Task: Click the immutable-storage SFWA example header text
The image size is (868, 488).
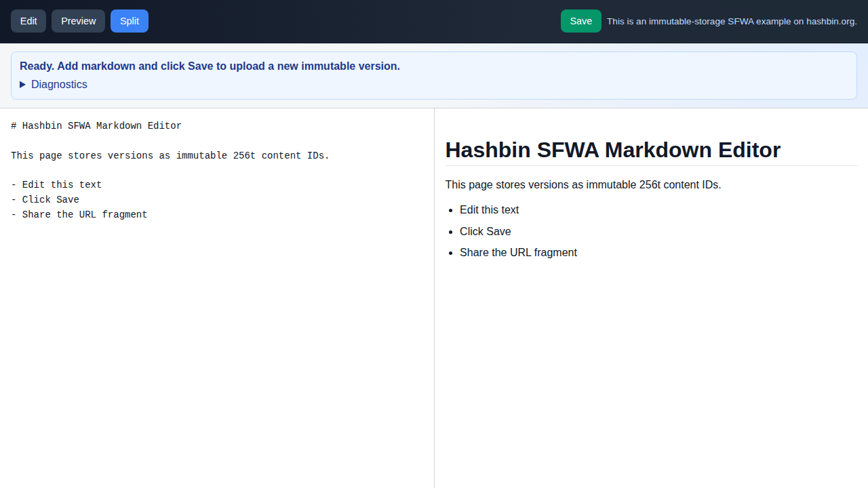Action: tap(731, 22)
